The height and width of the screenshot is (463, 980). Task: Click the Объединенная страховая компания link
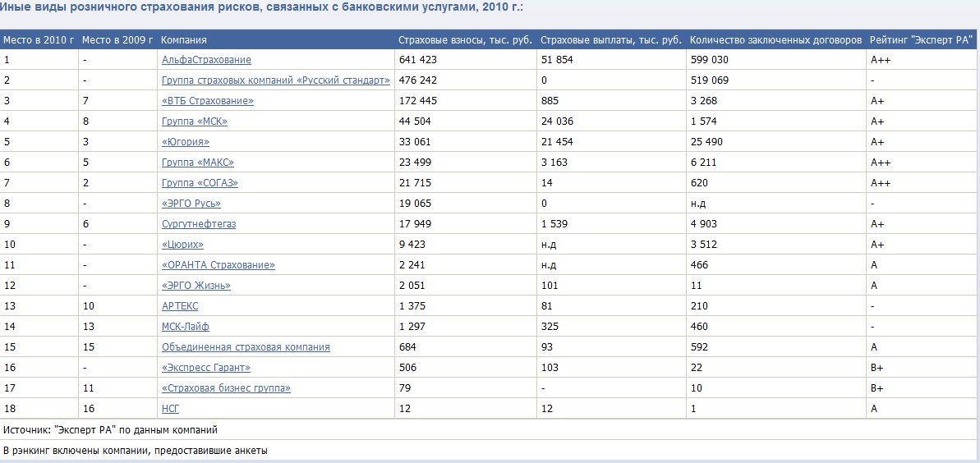click(246, 347)
